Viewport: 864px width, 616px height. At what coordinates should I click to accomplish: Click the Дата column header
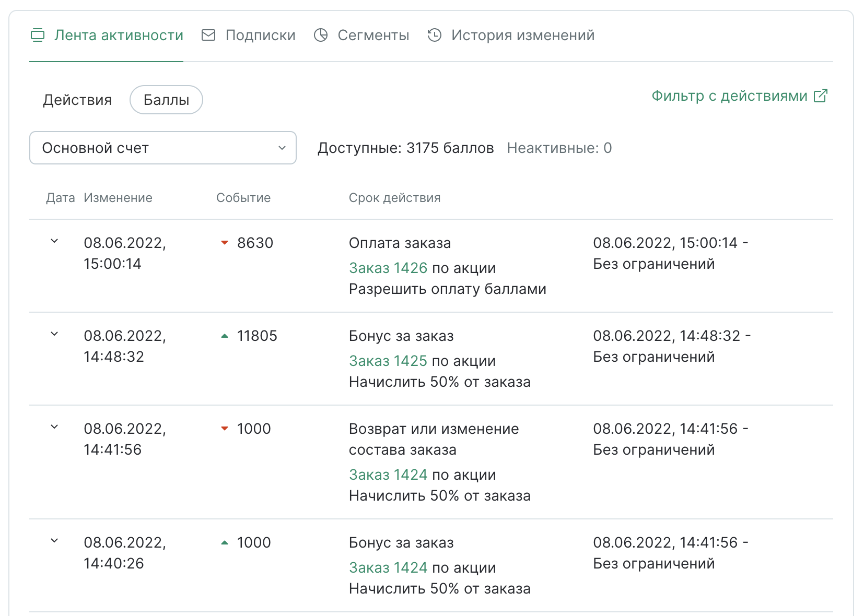point(61,198)
